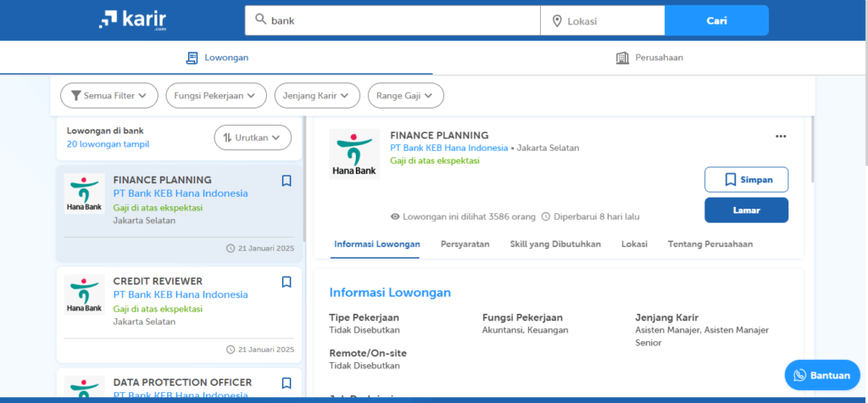The image size is (868, 403).
Task: Click the Cari search button
Action: [716, 20]
